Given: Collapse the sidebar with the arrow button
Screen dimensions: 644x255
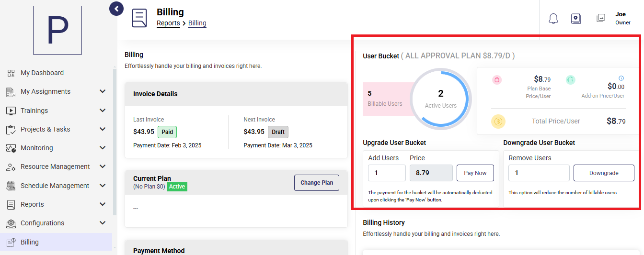Looking at the screenshot, I should [116, 9].
